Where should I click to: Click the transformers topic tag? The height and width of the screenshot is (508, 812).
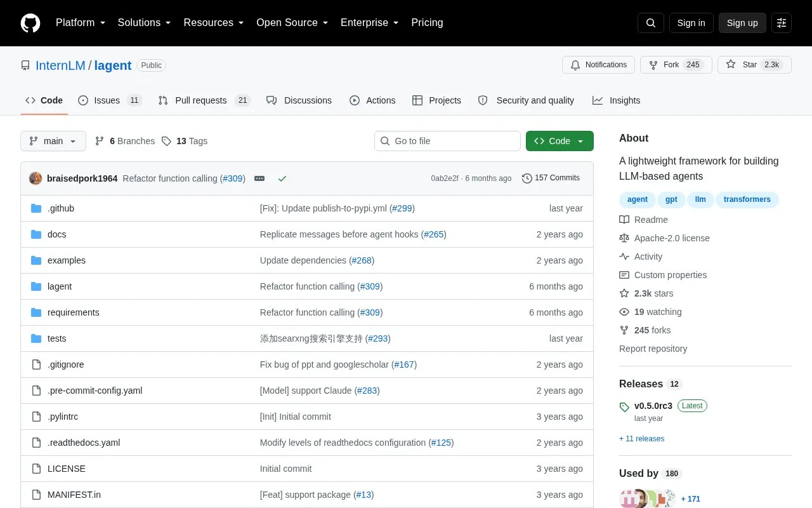coord(747,199)
